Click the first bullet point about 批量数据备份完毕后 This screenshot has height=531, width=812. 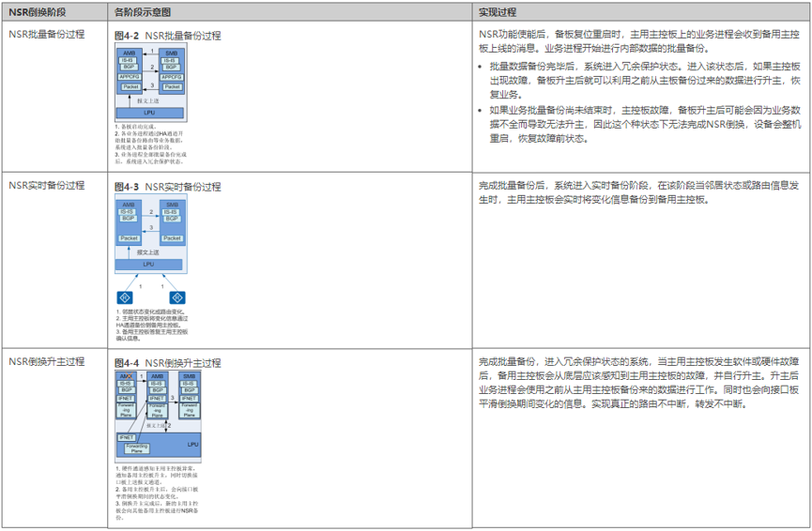644,81
